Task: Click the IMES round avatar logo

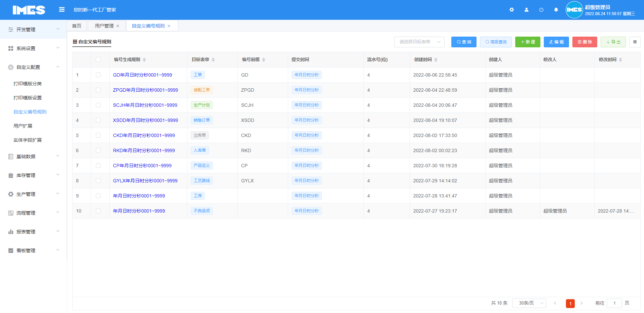Action: point(574,10)
